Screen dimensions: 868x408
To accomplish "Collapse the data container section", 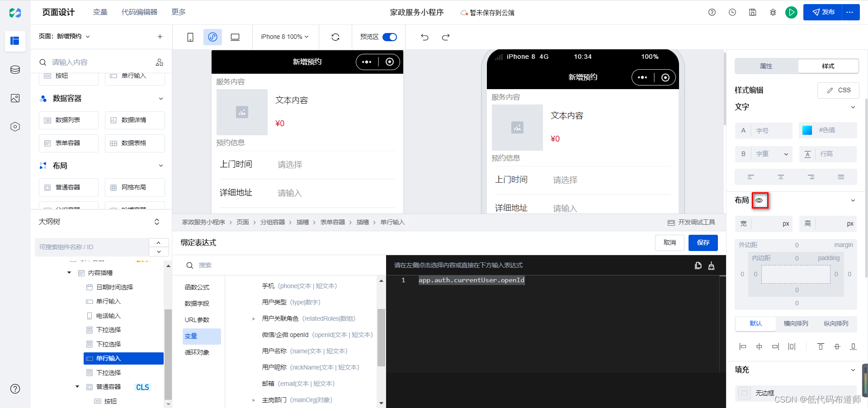I will [x=160, y=99].
